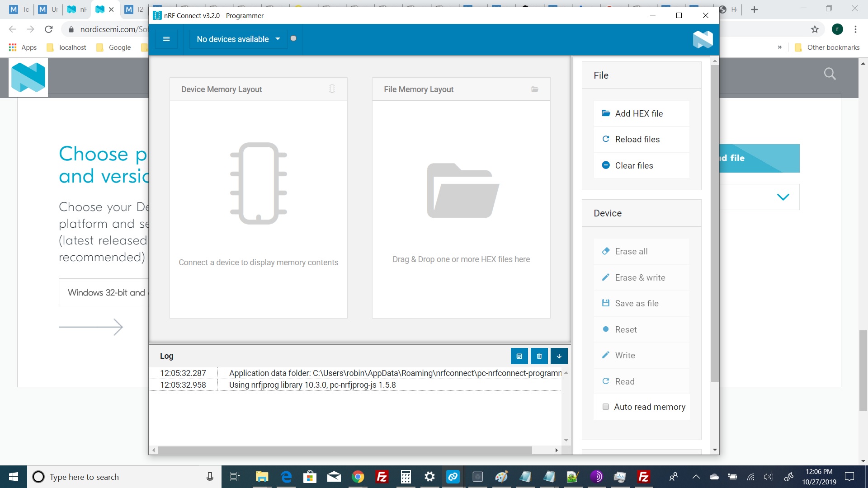The width and height of the screenshot is (868, 488).
Task: Click Erase all in Device panel
Action: pyautogui.click(x=641, y=251)
